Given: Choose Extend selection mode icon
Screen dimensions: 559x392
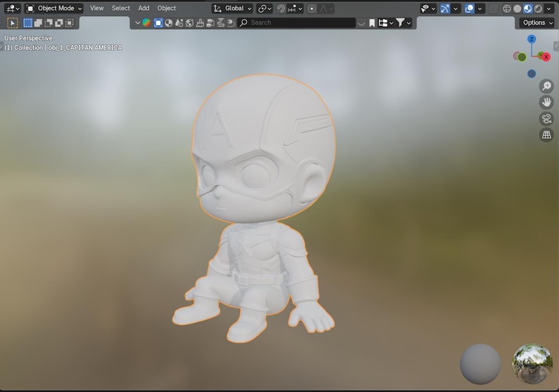Looking at the screenshot, I should (38, 23).
